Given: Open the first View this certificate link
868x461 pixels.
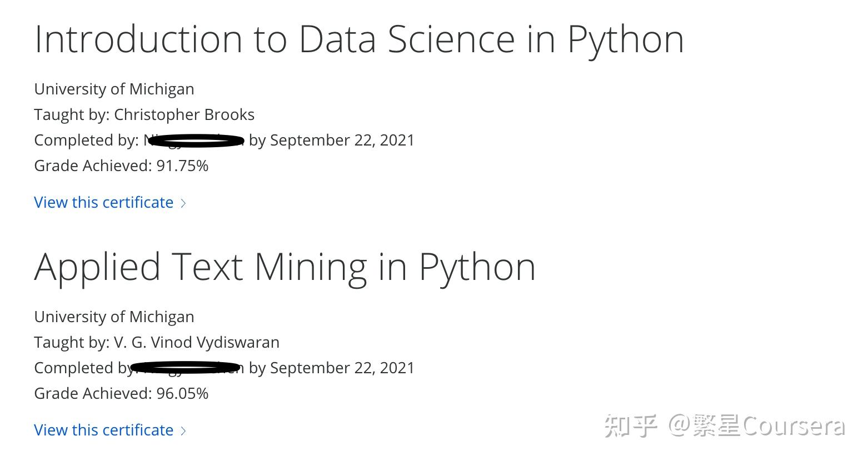Looking at the screenshot, I should tap(103, 202).
